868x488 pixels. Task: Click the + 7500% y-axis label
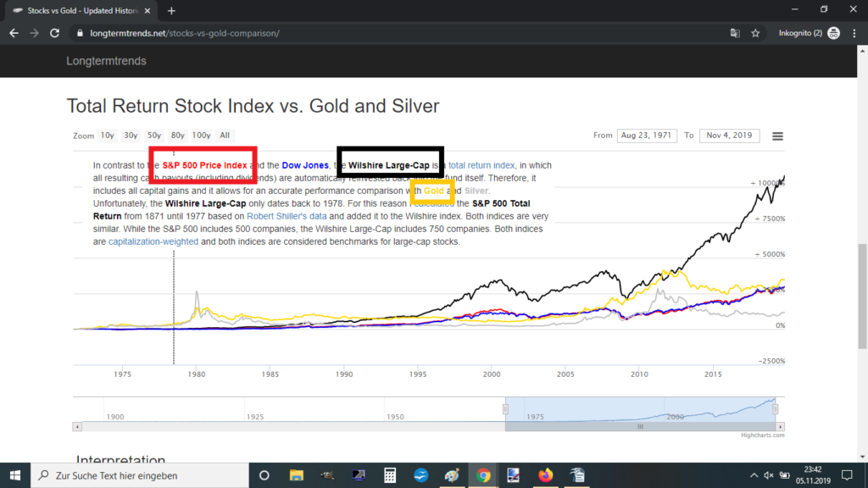770,219
